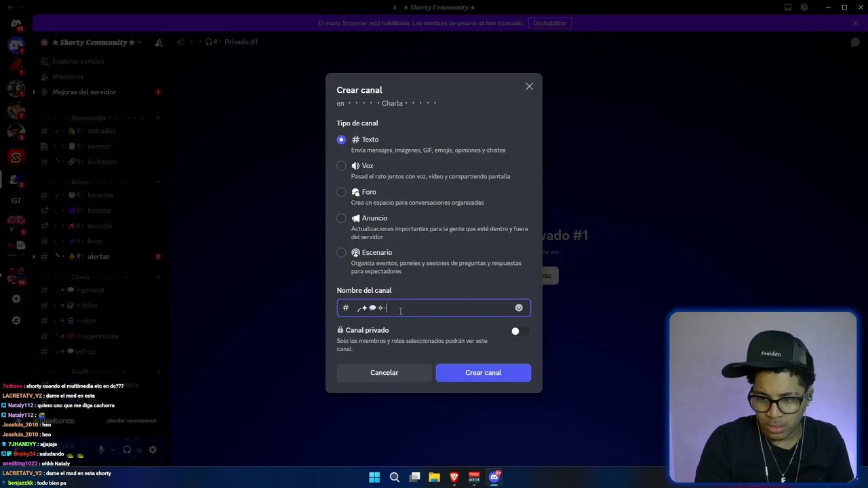Close the Crear canal dialog
The width and height of the screenshot is (868, 488).
pyautogui.click(x=529, y=87)
